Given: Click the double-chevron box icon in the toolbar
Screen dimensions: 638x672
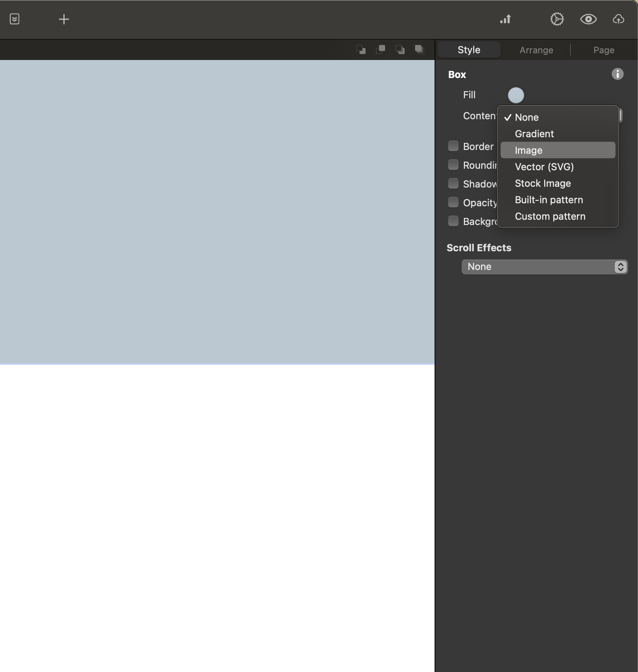Looking at the screenshot, I should point(15,19).
